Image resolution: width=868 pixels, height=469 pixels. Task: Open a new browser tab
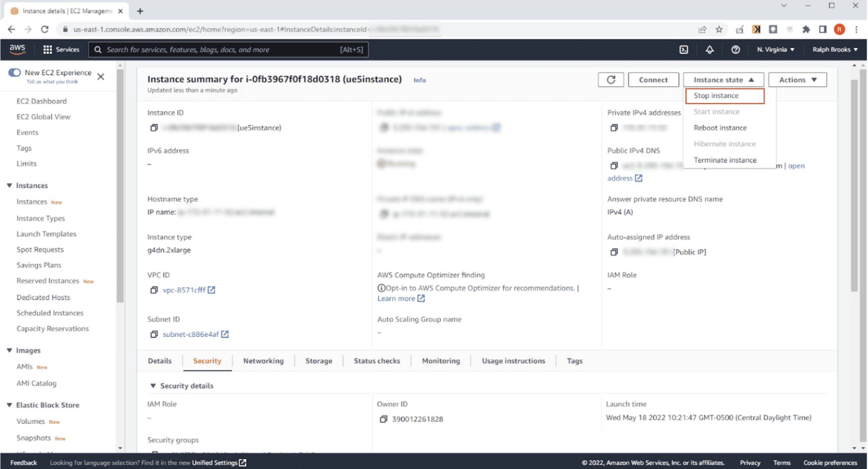click(140, 11)
